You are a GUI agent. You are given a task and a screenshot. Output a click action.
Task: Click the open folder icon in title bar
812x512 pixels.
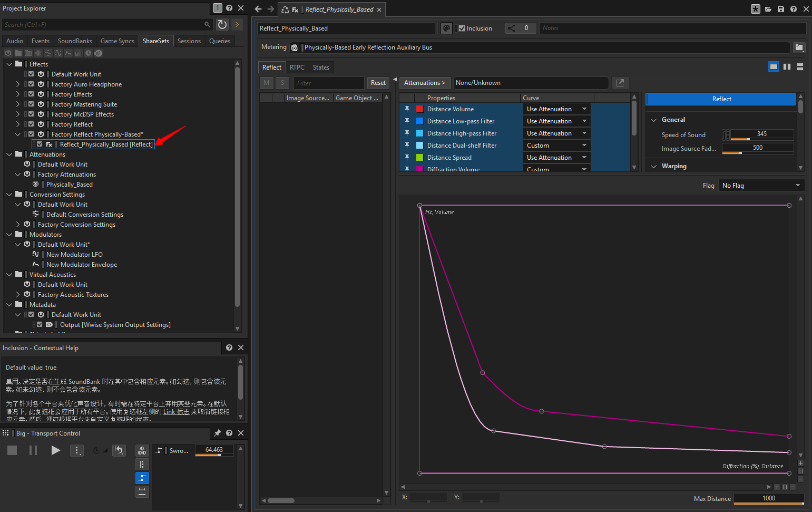coord(768,9)
